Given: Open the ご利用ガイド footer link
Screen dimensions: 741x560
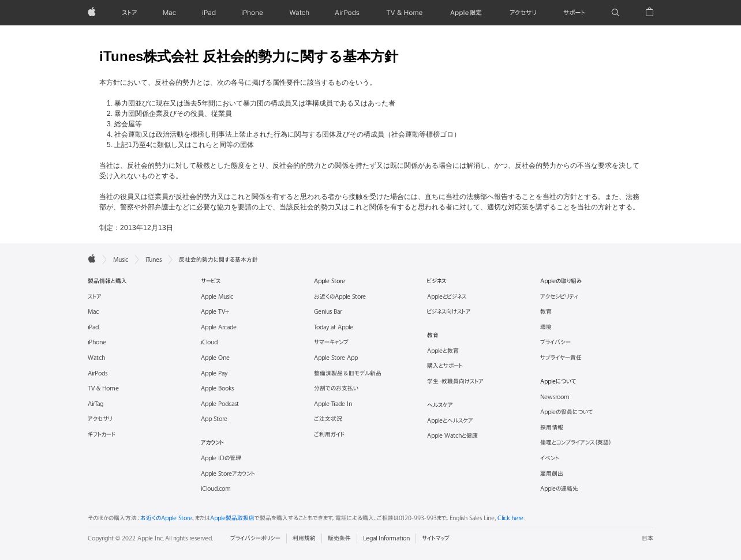Looking at the screenshot, I should point(329,434).
